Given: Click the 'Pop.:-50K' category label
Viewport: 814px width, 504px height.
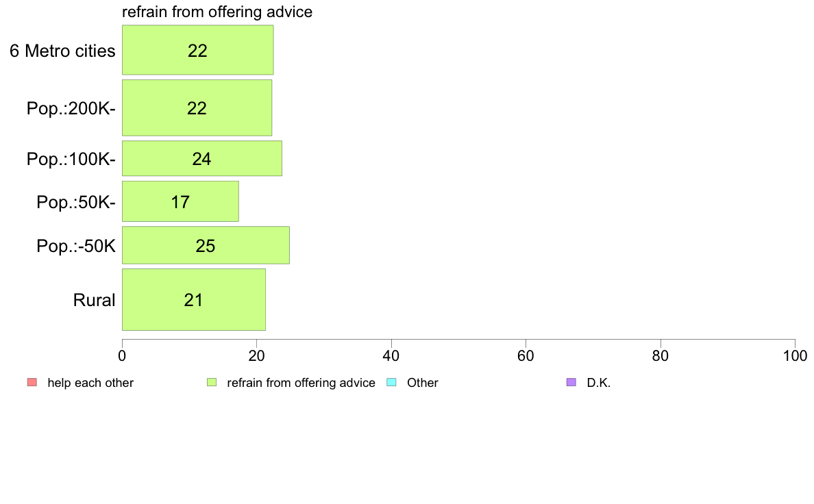Looking at the screenshot, I should (76, 246).
